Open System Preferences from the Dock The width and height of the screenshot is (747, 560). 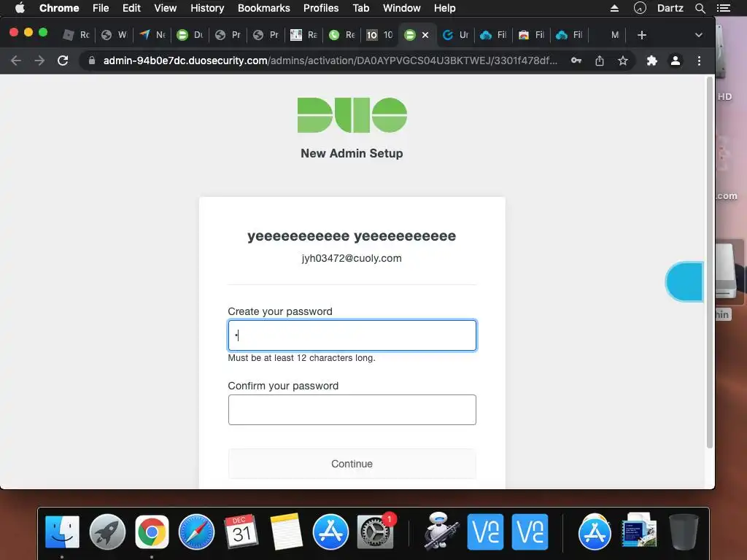376,532
